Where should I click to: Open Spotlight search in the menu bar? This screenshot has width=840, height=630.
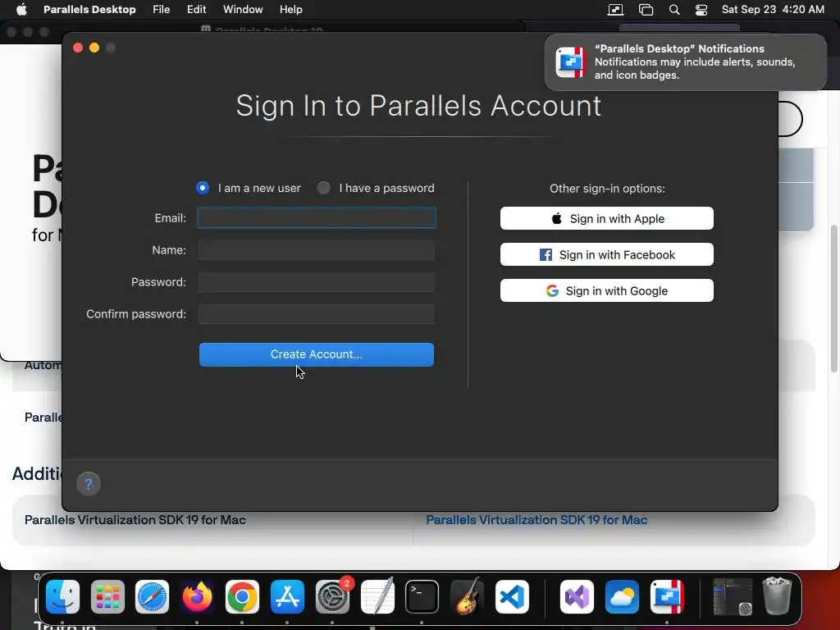tap(674, 10)
